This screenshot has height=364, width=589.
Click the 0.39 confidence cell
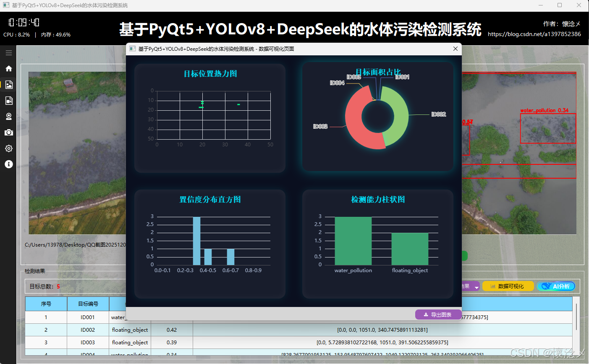pos(172,342)
